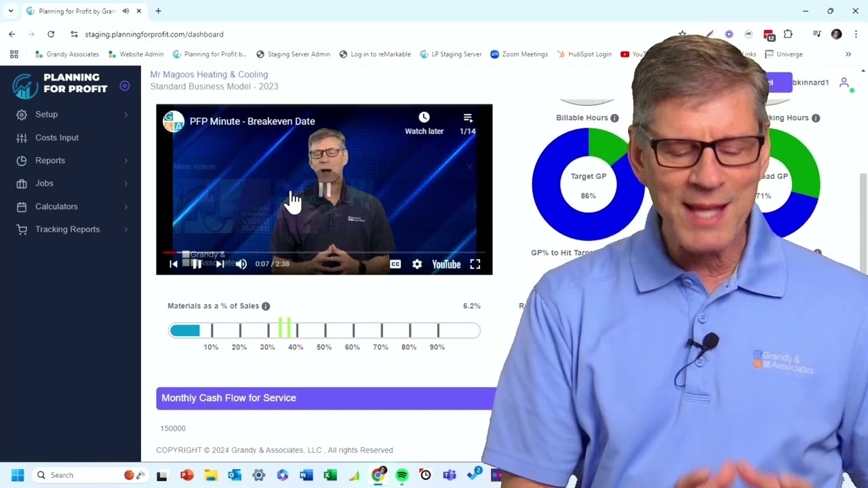Click the Calculators calculator icon

[x=22, y=207]
